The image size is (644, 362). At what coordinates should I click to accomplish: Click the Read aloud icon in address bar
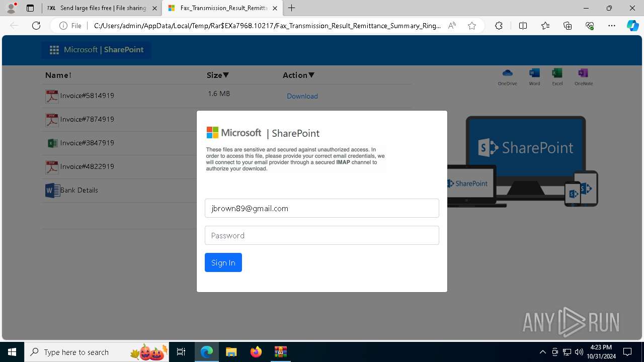tap(452, 26)
